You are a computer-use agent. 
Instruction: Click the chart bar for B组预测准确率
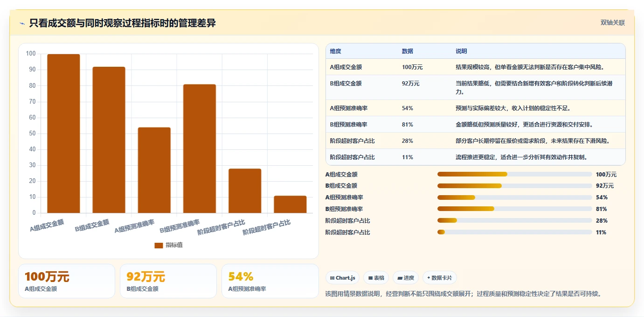pyautogui.click(x=199, y=148)
